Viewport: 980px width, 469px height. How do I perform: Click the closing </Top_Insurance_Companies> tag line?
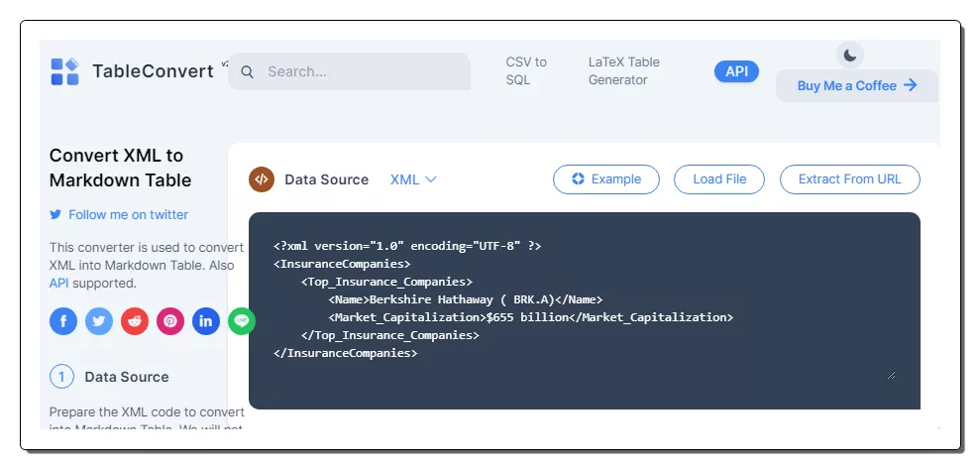[390, 335]
